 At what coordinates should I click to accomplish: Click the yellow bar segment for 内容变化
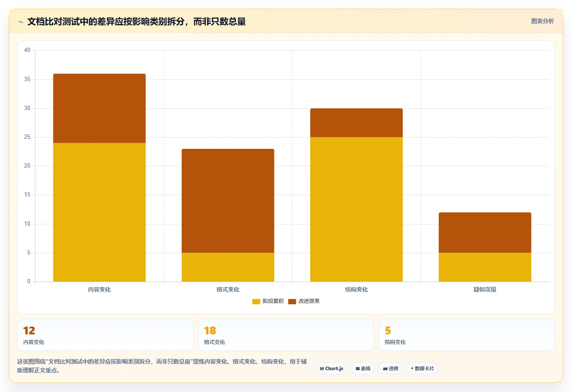pos(99,212)
